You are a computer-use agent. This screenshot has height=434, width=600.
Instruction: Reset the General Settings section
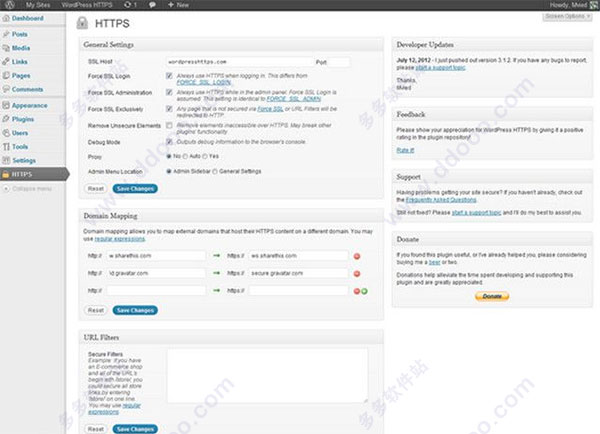tap(96, 189)
